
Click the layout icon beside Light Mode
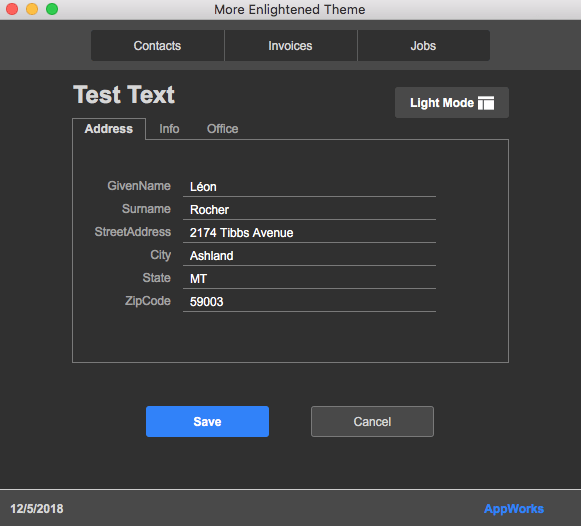(x=486, y=103)
